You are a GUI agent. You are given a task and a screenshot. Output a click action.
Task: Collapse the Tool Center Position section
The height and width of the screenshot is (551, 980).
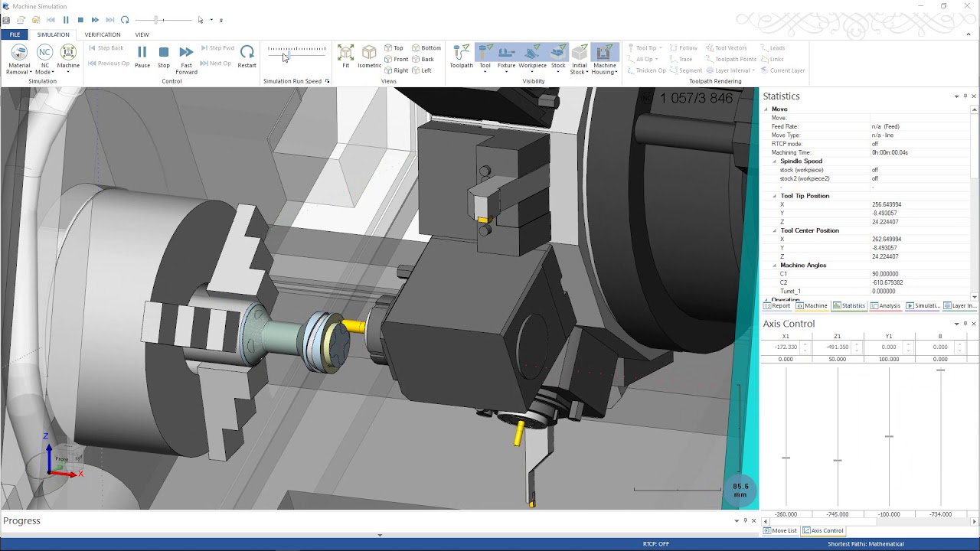click(774, 230)
